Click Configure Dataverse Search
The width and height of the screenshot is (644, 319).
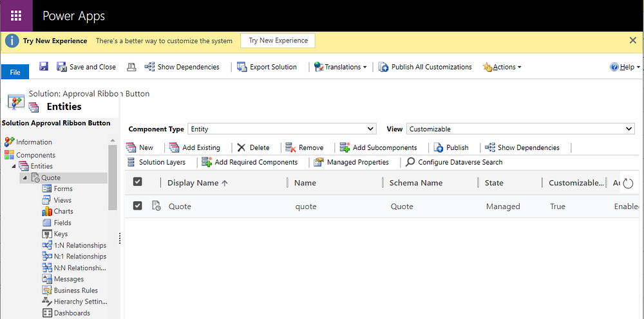tap(454, 162)
